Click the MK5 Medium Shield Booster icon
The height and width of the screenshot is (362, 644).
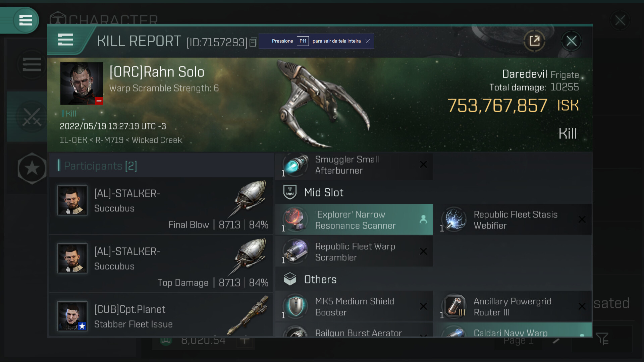[x=296, y=306]
